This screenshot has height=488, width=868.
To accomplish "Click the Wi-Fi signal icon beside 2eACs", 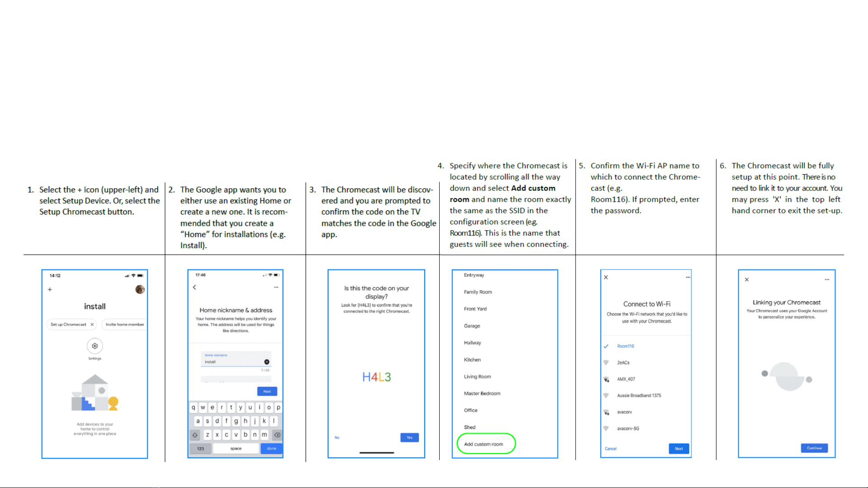I will (x=606, y=363).
